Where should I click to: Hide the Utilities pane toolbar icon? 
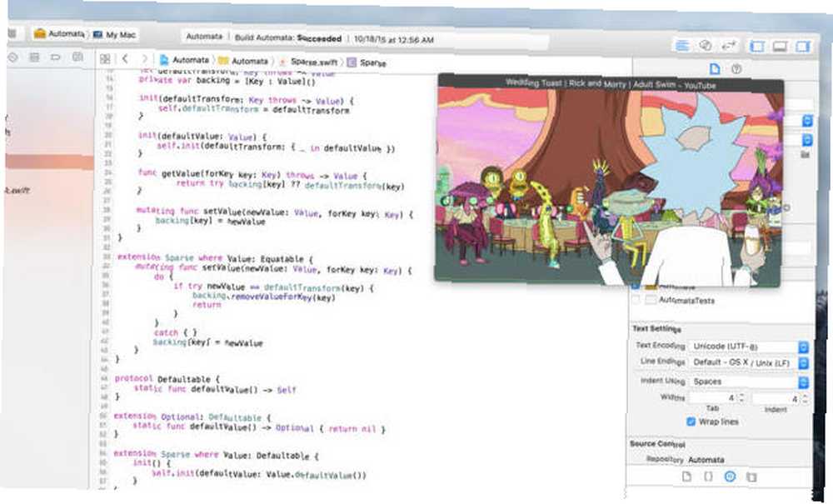803,47
